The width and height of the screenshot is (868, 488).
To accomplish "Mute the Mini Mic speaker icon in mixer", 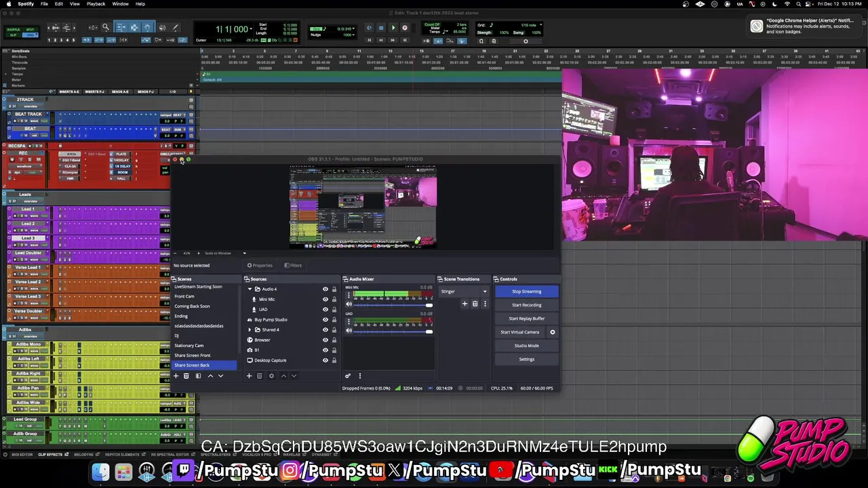I will coord(349,304).
